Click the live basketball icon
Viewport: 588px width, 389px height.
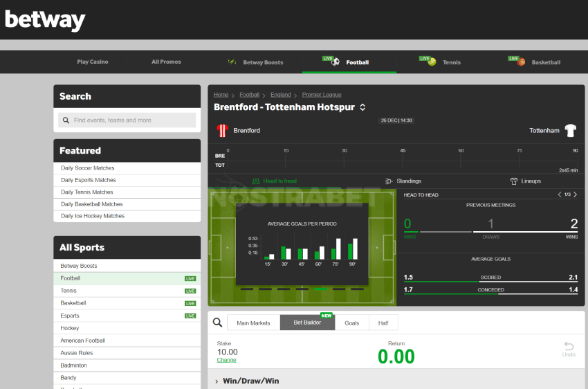[x=522, y=62]
